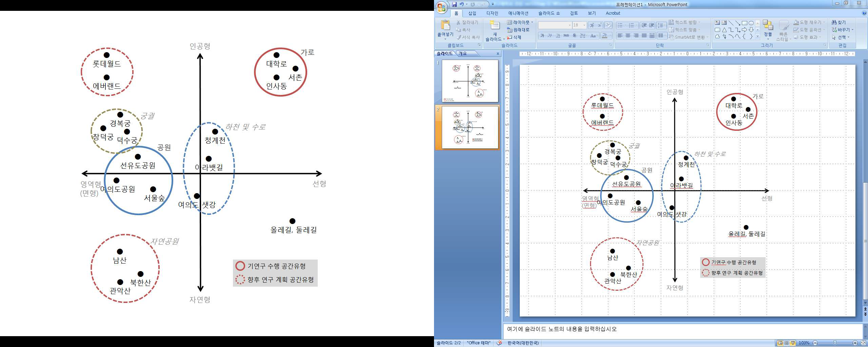Screen dimensions: 868x347
Task: Open customize quick access toolbar dropdown
Action: pos(493,4)
